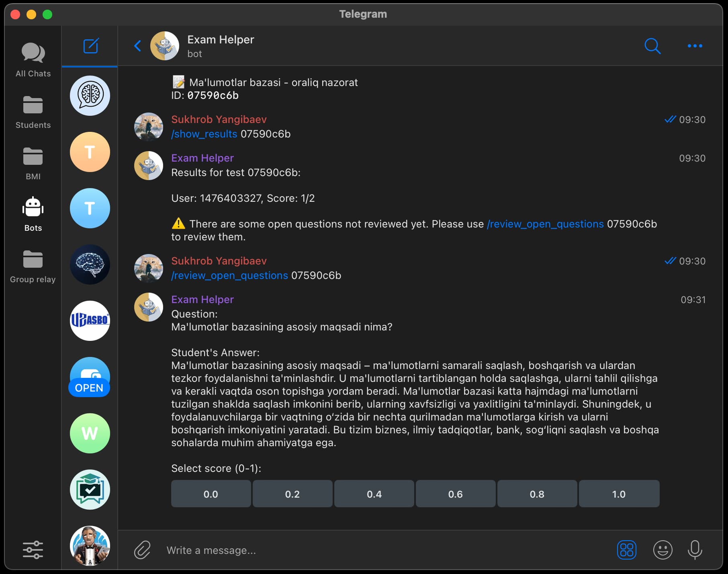Screen dimensions: 728x574
Task: Open Exam Helper bot profile avatar in header
Action: [x=165, y=46]
